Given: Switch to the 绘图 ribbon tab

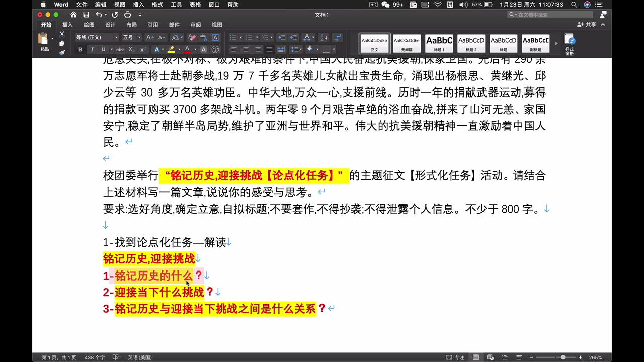Looking at the screenshot, I should click(x=89, y=25).
